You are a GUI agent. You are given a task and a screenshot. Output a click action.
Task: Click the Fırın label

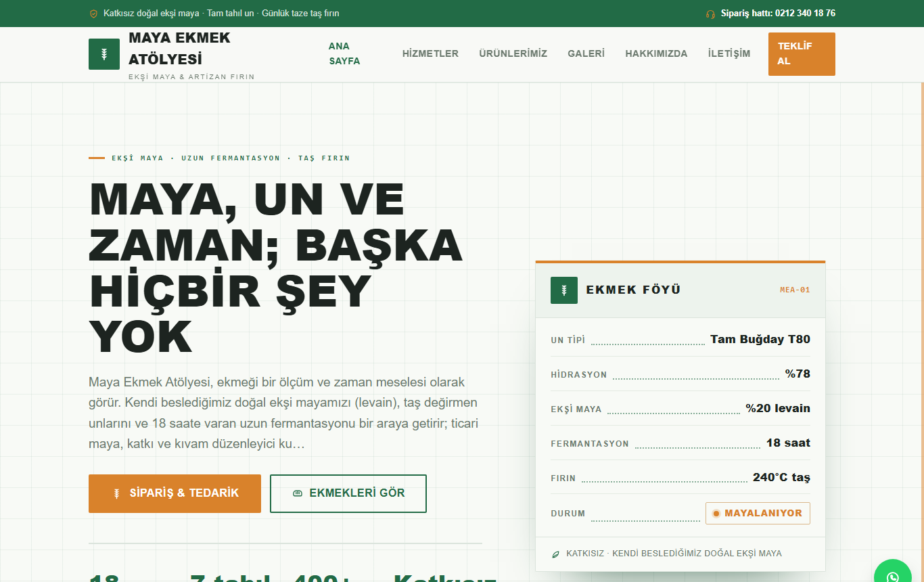[563, 479]
